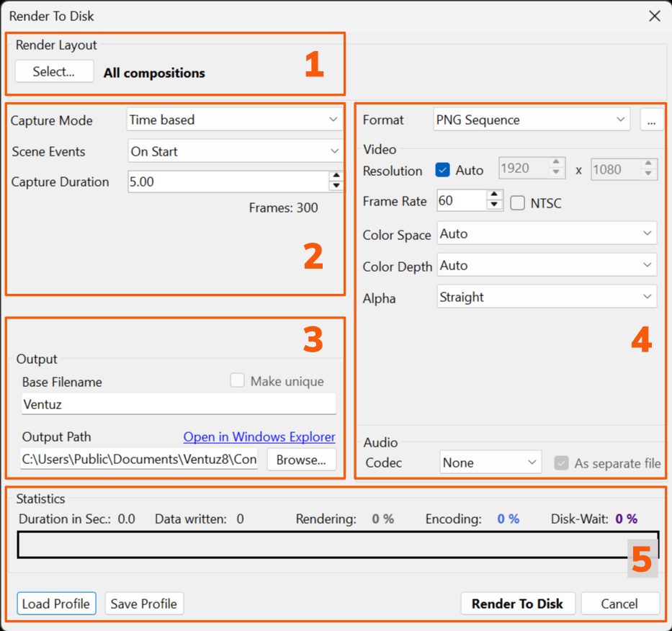This screenshot has width=672, height=631.
Task: Increase Frame Rate using up arrow
Action: point(494,196)
